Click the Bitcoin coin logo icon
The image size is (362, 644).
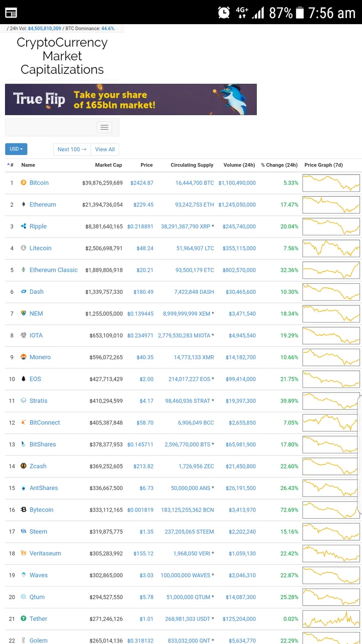[x=24, y=183]
